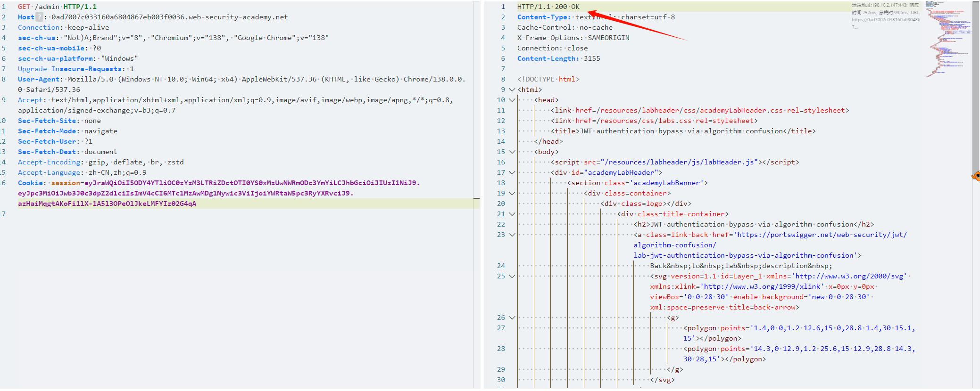Viewport: 980px width, 391px height.
Task: Click response line number 7 in the gutter
Action: [503, 69]
